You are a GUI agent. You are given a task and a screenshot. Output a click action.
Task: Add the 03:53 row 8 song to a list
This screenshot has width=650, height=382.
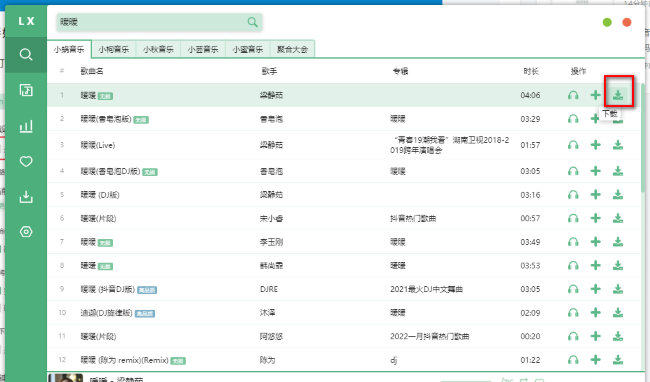coord(595,266)
